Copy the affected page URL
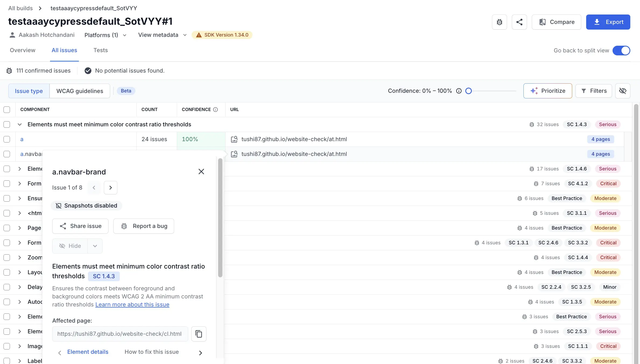 tap(199, 334)
